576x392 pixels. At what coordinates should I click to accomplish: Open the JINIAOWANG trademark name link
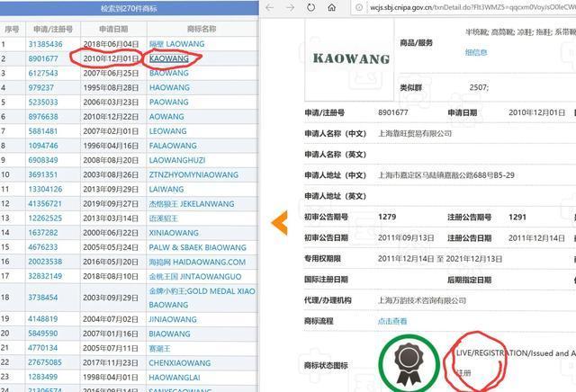tap(173, 319)
